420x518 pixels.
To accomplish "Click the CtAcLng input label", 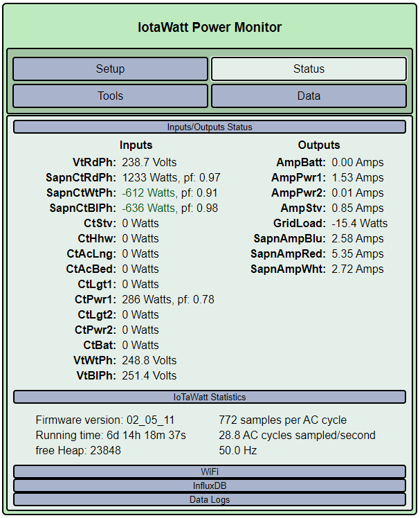I will [91, 253].
